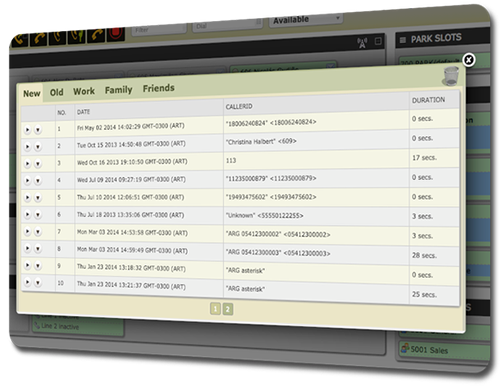Click the 25 secs. duration cell

click(424, 294)
